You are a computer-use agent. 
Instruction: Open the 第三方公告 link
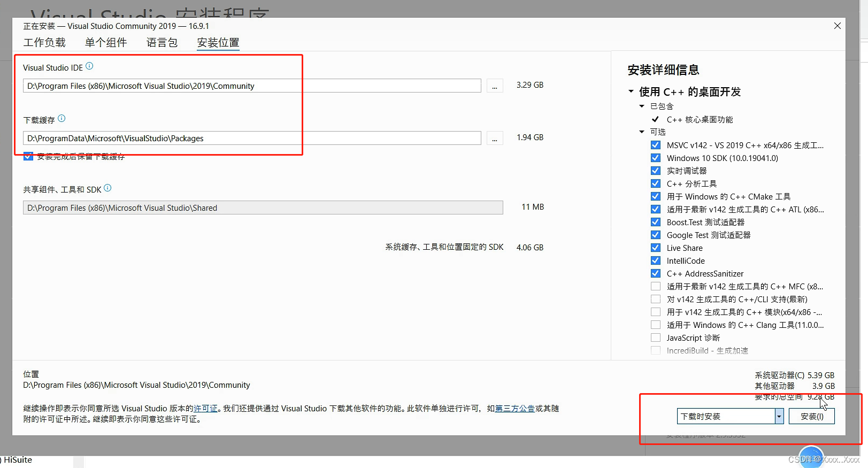click(515, 409)
